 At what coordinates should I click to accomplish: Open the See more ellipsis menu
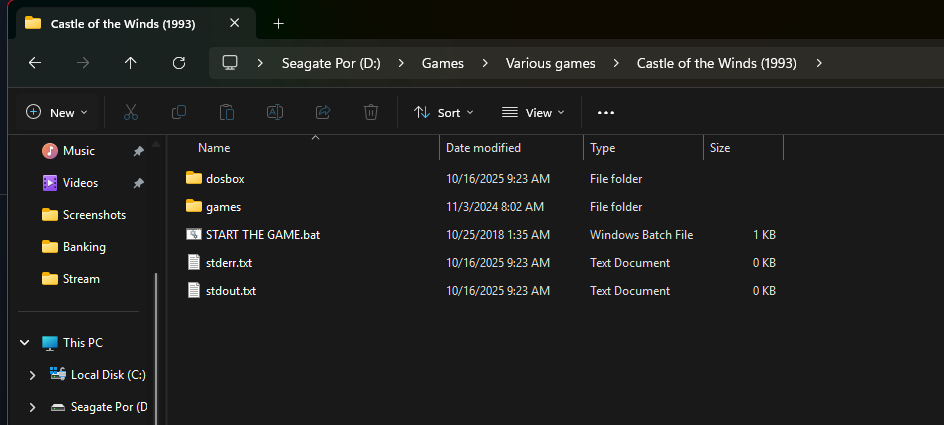click(x=605, y=112)
